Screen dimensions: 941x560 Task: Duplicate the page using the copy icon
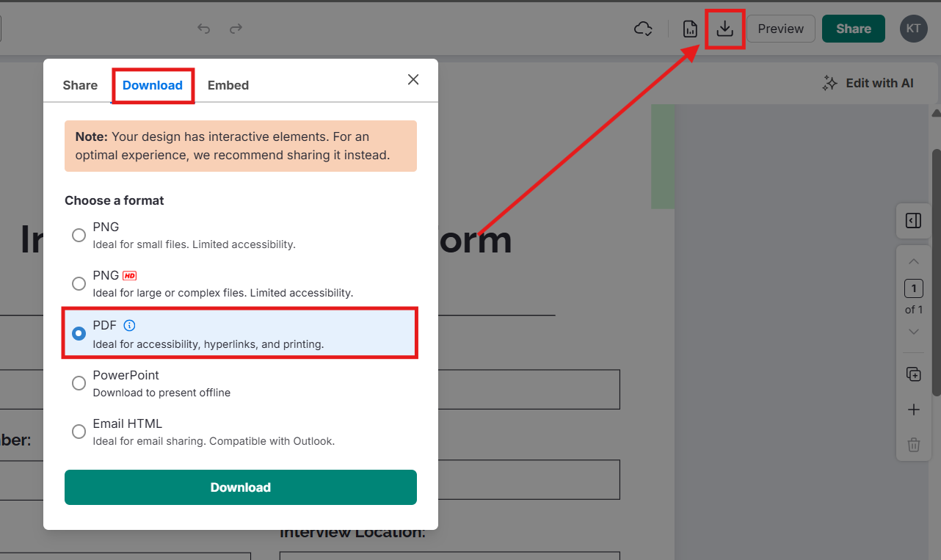click(x=913, y=374)
